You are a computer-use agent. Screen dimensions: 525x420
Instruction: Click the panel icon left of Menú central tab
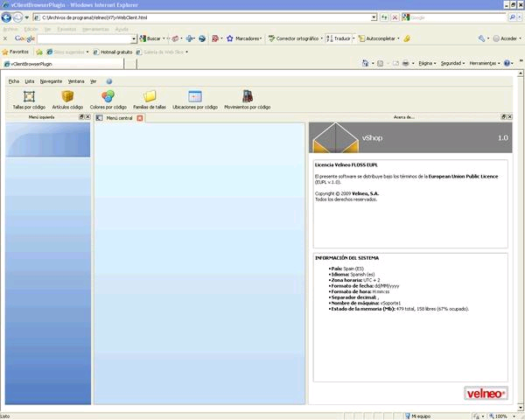point(99,117)
